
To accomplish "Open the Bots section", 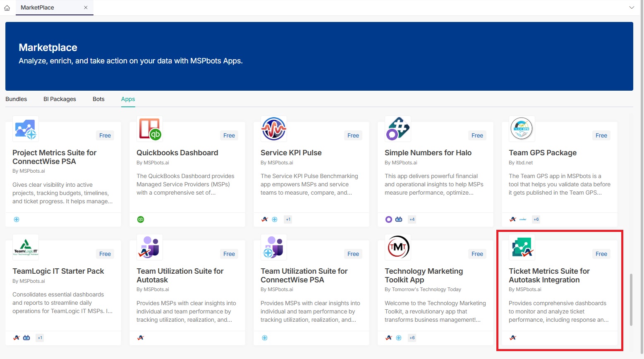I will pos(98,99).
